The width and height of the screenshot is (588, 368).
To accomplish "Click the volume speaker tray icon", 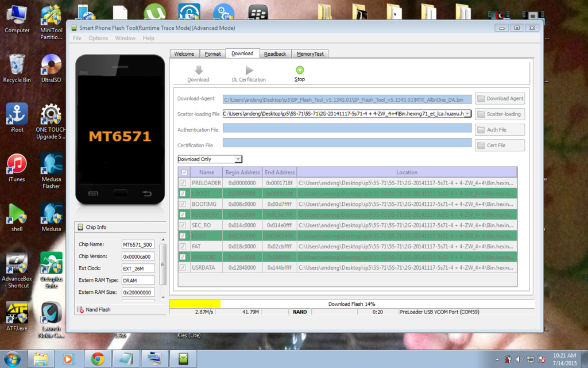I will (x=519, y=359).
